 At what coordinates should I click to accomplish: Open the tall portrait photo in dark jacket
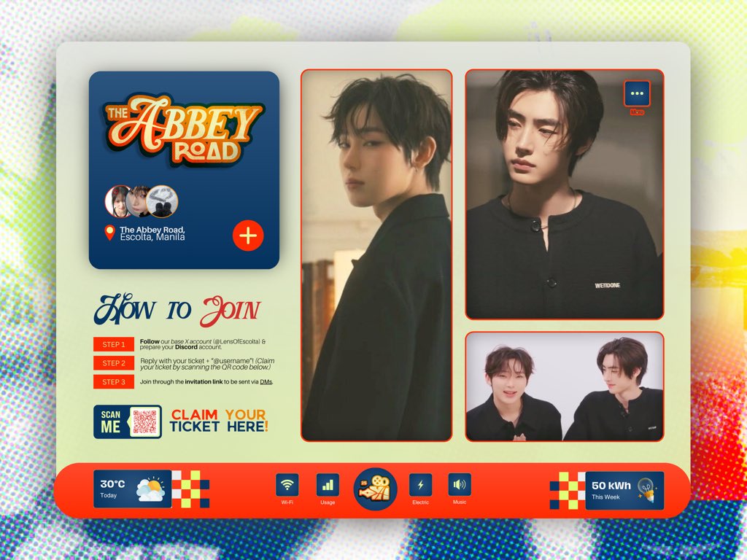click(376, 255)
